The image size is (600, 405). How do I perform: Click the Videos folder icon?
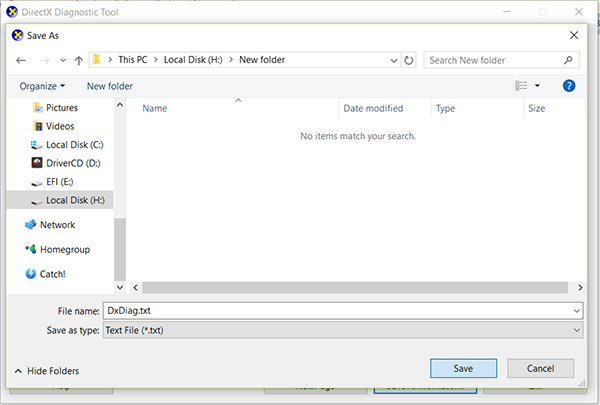click(x=38, y=126)
